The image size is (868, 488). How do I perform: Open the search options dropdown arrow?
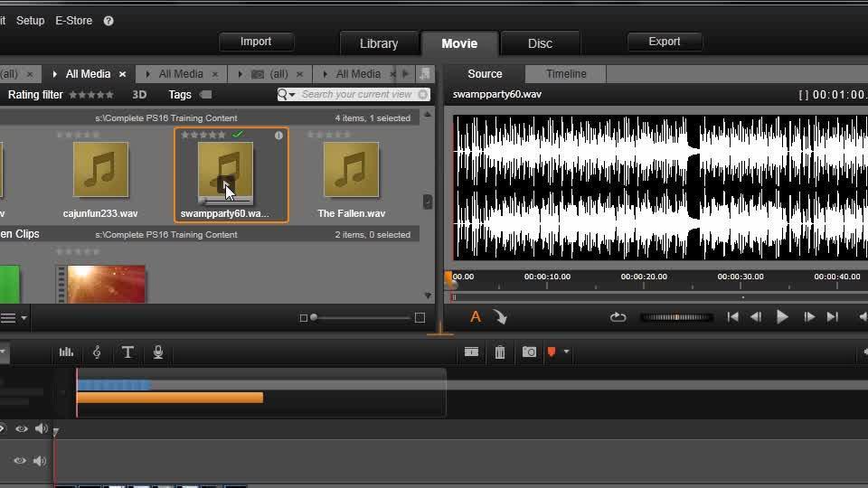(x=292, y=95)
